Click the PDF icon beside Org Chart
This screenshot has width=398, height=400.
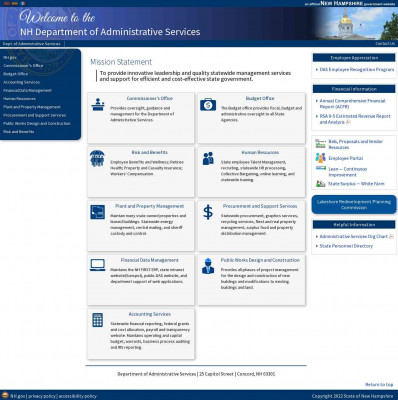pyautogui.click(x=391, y=236)
